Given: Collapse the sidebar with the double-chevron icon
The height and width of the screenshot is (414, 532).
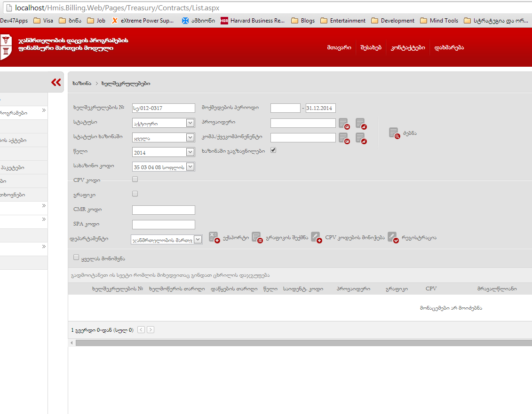Looking at the screenshot, I should click(x=56, y=83).
